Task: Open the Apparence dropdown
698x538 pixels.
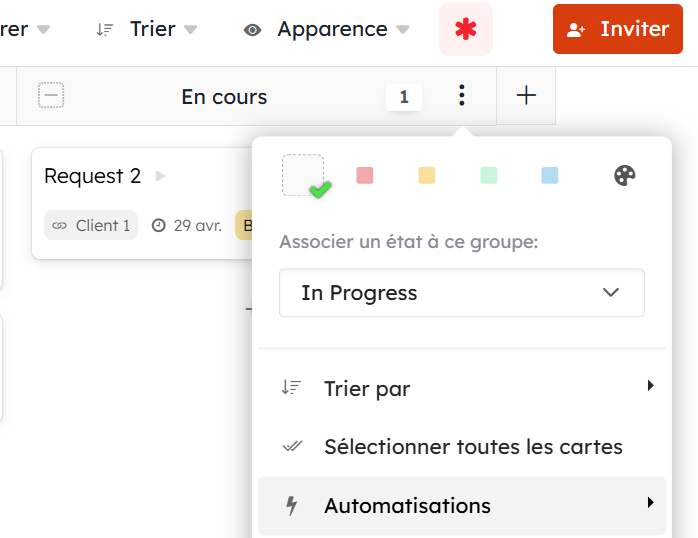Action: [x=327, y=29]
